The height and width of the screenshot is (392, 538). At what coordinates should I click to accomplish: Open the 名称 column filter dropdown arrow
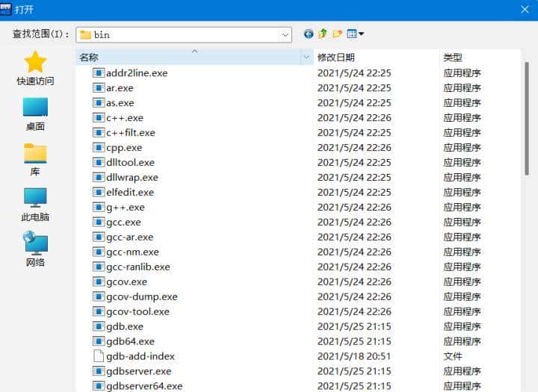[x=306, y=57]
